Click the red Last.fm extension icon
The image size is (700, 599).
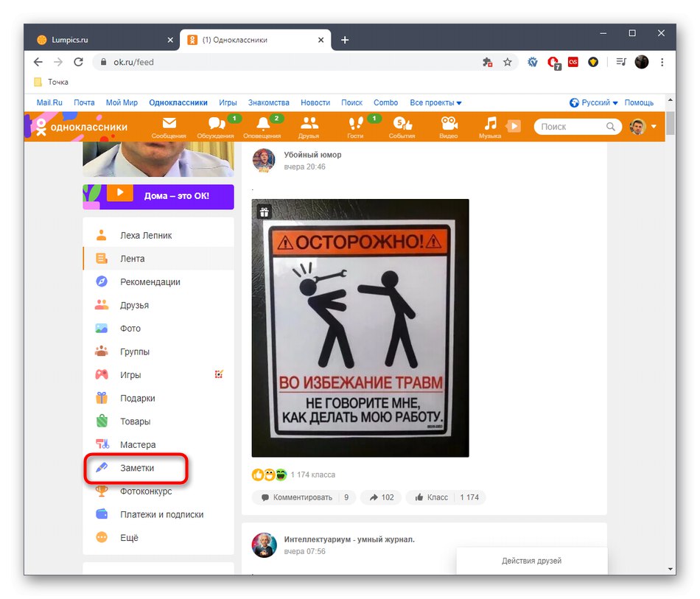pos(573,62)
